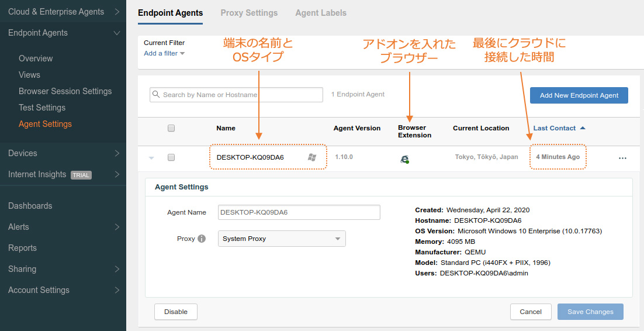Click the Disable button
The height and width of the screenshot is (331, 644).
point(176,312)
